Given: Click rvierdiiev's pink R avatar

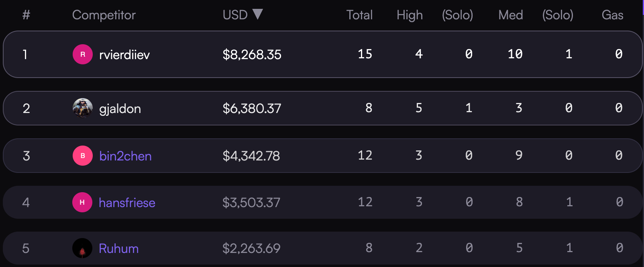Looking at the screenshot, I should [83, 54].
